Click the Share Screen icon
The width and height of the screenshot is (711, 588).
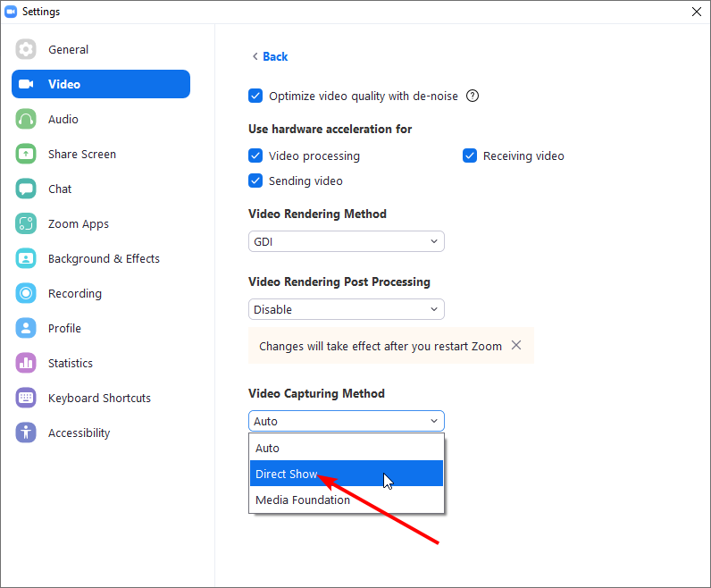click(x=26, y=154)
